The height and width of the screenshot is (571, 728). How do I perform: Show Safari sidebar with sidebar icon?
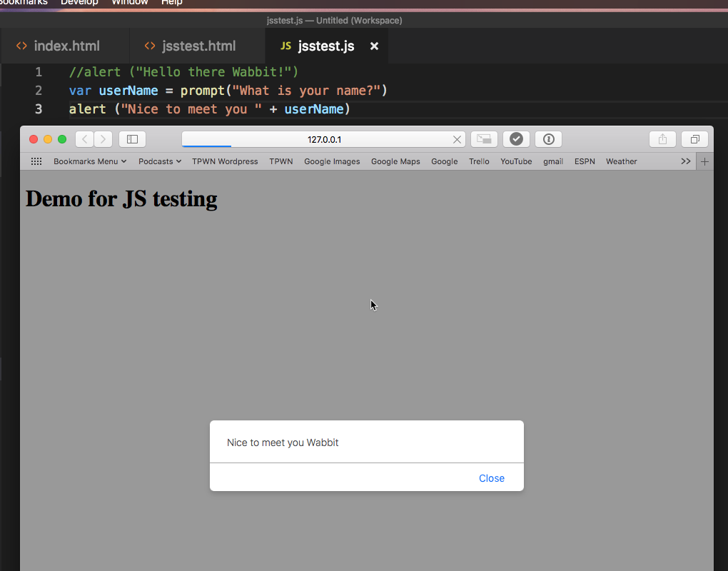[132, 139]
